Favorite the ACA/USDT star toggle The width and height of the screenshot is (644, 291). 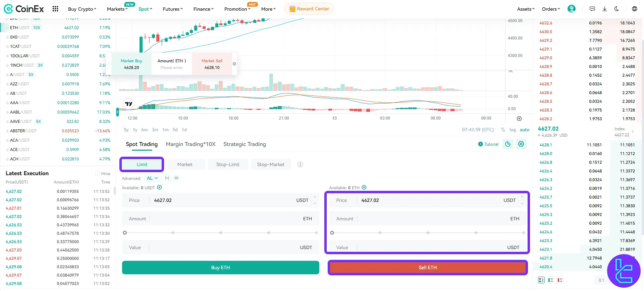pos(7,140)
